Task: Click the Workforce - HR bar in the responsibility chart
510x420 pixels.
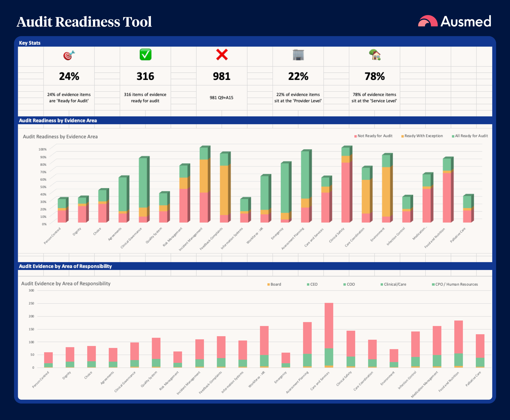Action: click(x=264, y=347)
